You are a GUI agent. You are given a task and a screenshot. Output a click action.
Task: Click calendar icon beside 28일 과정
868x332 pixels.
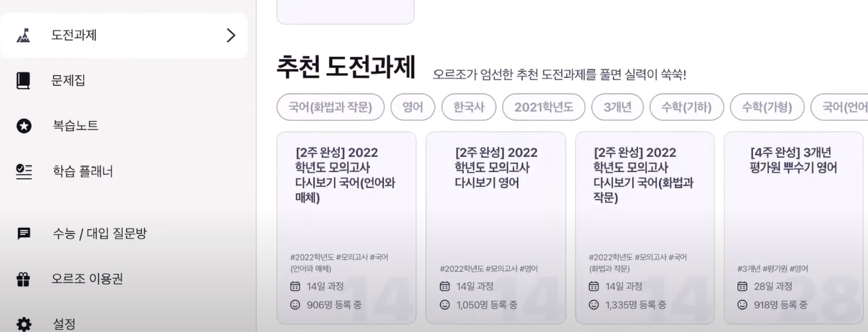[742, 287]
